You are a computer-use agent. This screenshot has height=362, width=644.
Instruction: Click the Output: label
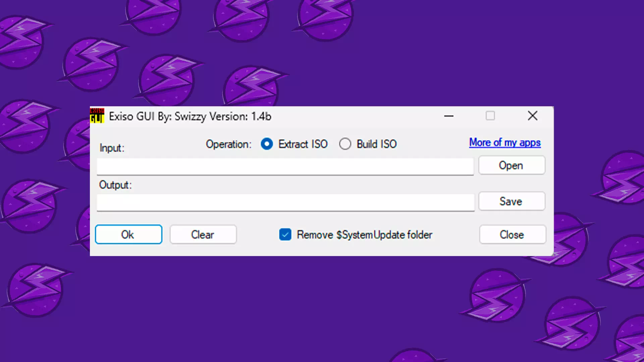[x=115, y=185]
